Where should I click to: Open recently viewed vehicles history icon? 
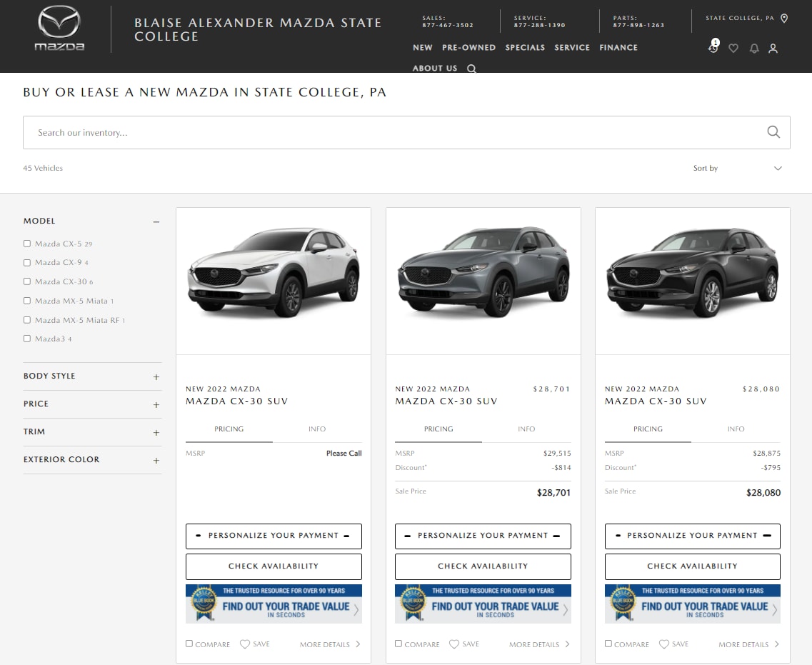pos(713,48)
